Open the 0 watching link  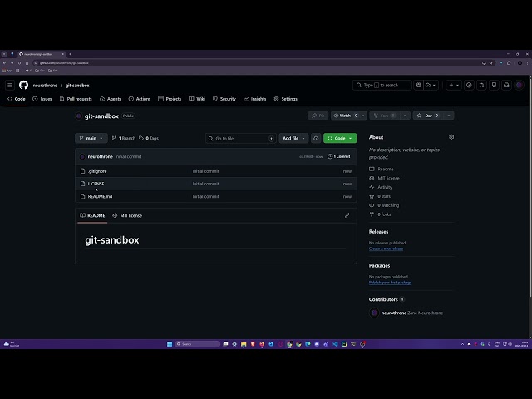[384, 205]
